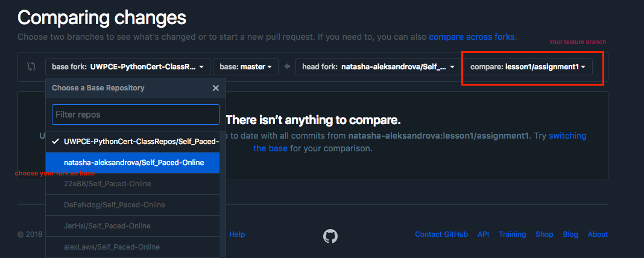Click inside the Filter repos field

click(x=135, y=115)
